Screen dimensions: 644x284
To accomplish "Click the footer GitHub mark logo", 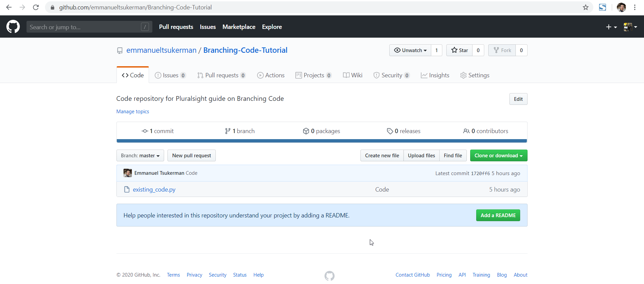I will point(330,276).
